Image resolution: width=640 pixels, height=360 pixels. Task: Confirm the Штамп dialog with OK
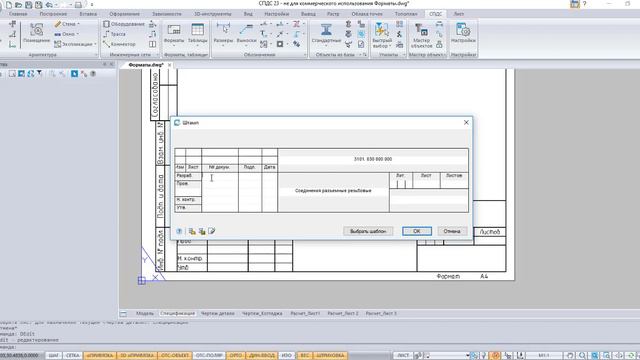[x=417, y=231]
